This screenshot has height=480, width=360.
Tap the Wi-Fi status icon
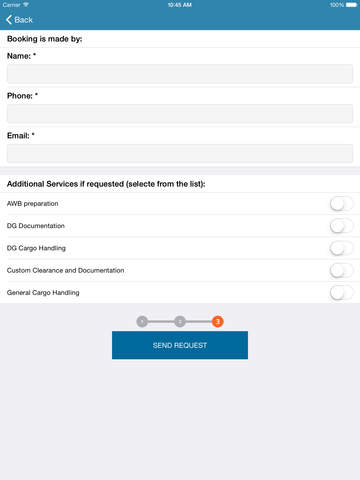tap(26, 5)
